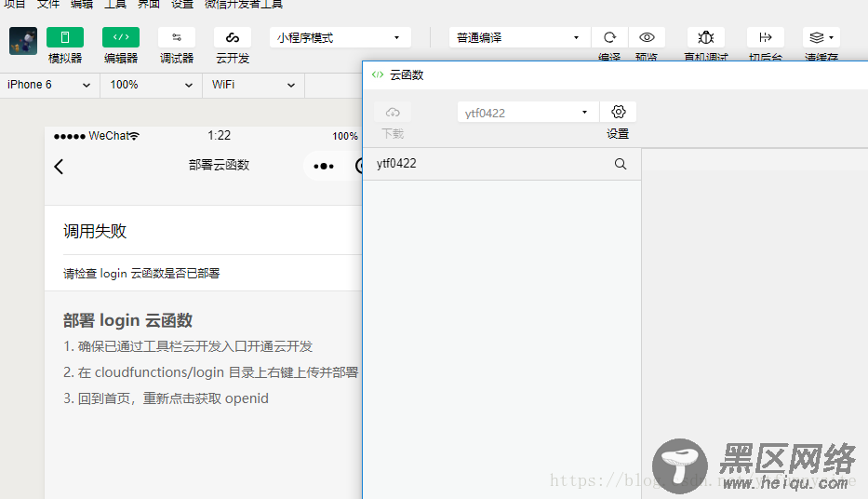Click the 调用失败 heading text

pos(95,231)
